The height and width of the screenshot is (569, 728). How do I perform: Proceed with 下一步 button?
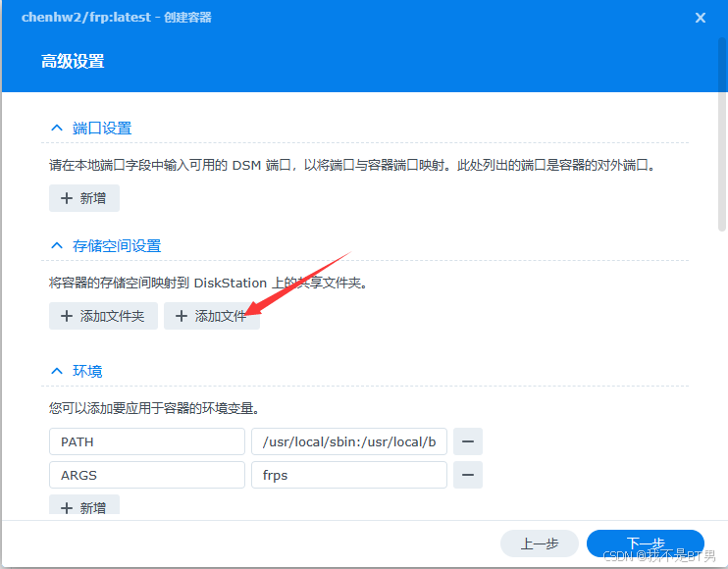646,543
